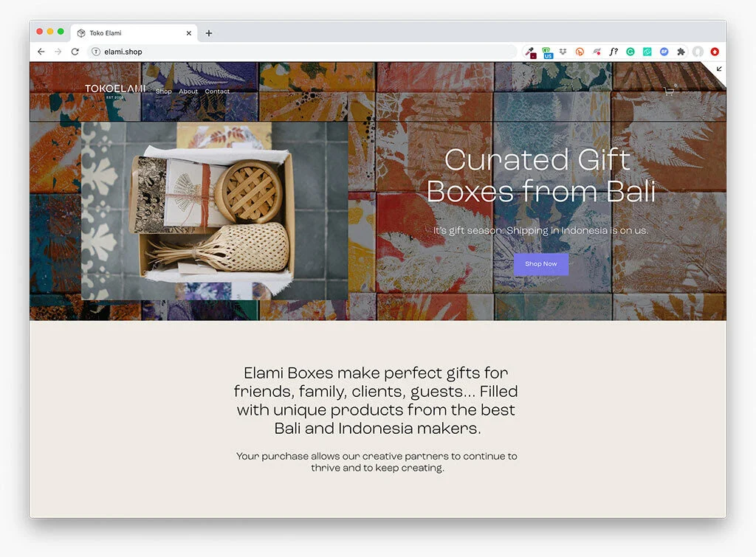
Task: Click the collapse arrow in page corner
Action: click(x=719, y=69)
